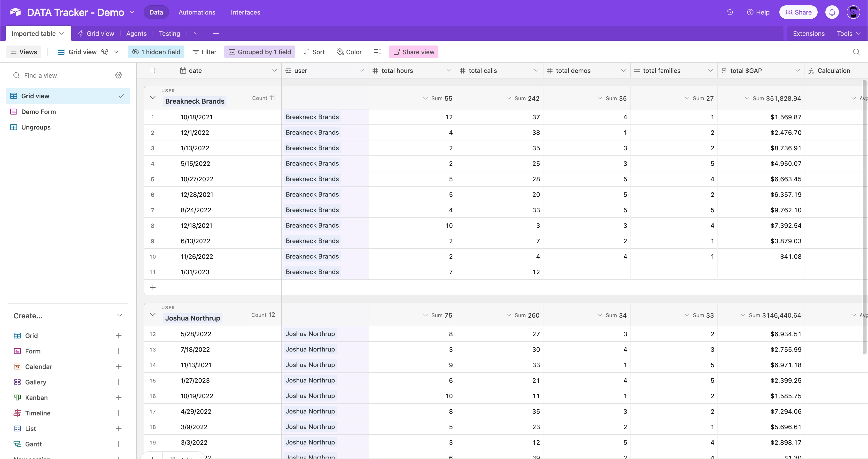
Task: Click the Ungroups view grid icon
Action: click(x=14, y=127)
